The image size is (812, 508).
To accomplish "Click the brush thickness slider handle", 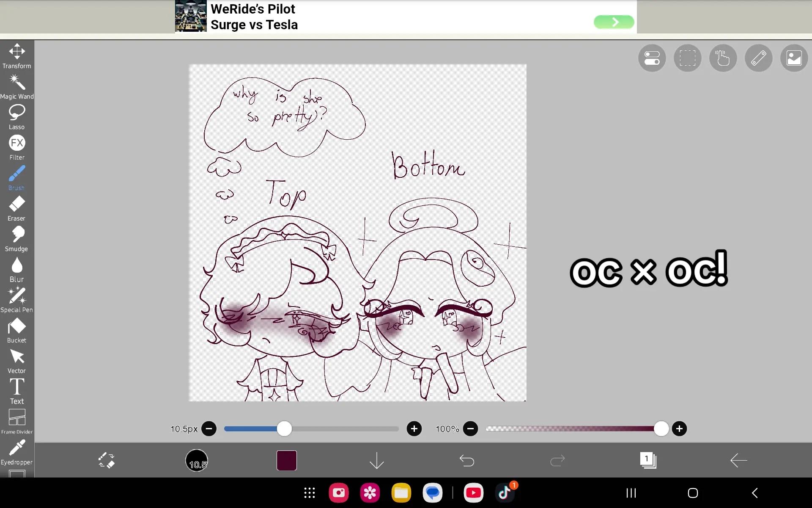I will pos(284,429).
